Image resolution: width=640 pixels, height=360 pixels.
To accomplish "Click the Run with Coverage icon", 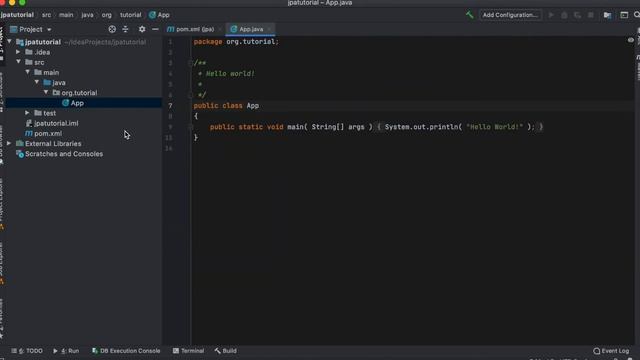I will [577, 15].
